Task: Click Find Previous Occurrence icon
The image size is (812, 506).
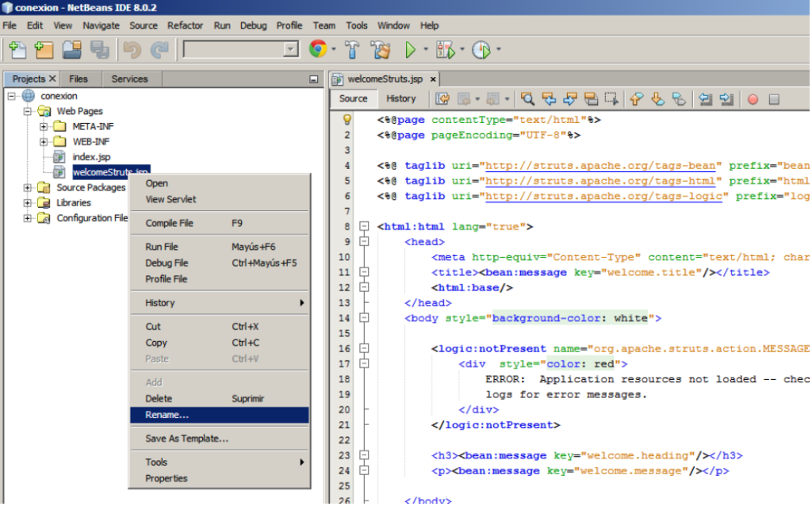Action: click(x=549, y=99)
